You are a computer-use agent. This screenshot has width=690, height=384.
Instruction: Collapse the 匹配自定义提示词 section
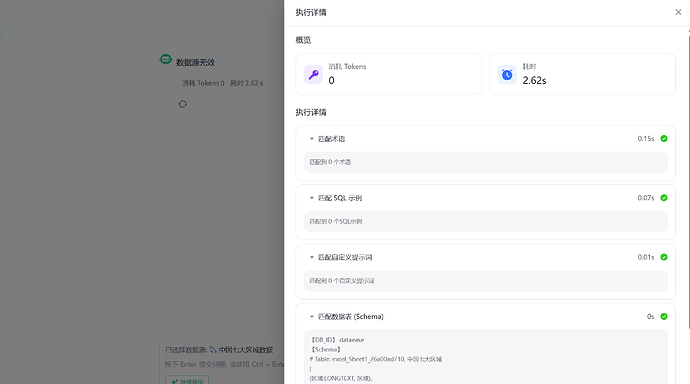tap(312, 257)
